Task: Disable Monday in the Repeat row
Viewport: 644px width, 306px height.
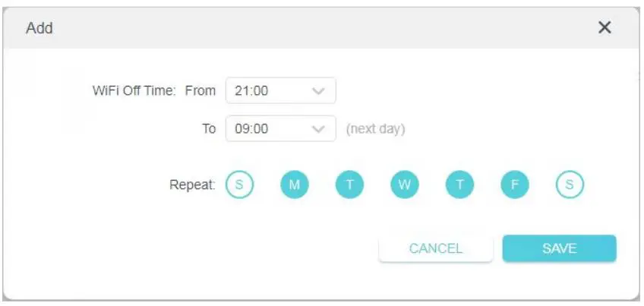Action: click(x=295, y=185)
